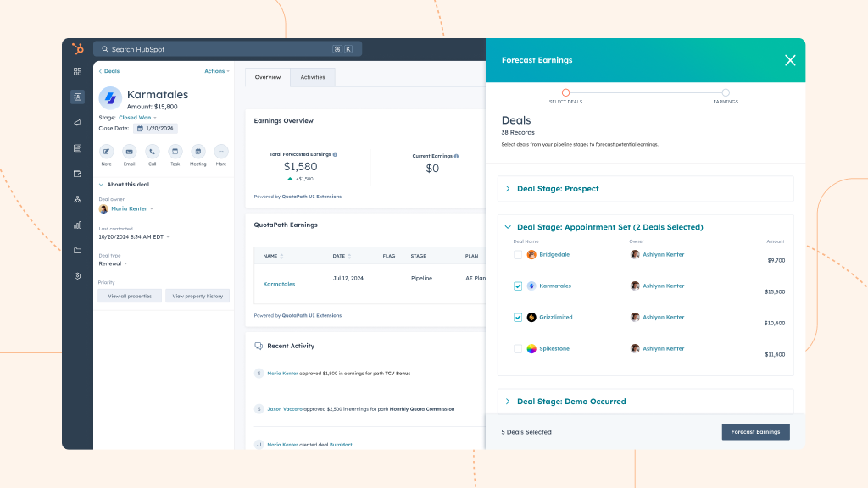Open the Renewal deal type dropdown
The width and height of the screenshot is (868, 488).
point(113,263)
